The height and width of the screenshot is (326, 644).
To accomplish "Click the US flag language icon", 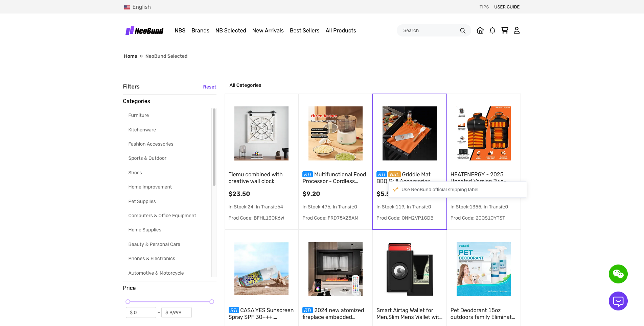I will pyautogui.click(x=127, y=7).
